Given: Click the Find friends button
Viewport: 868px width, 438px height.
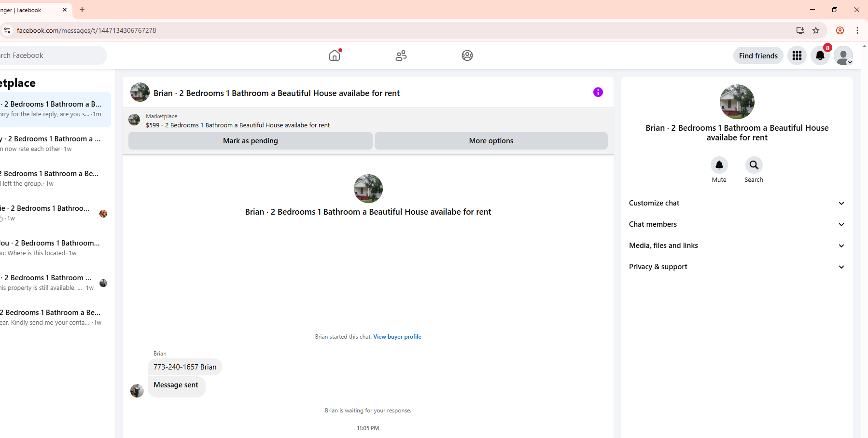Looking at the screenshot, I should pyautogui.click(x=758, y=55).
